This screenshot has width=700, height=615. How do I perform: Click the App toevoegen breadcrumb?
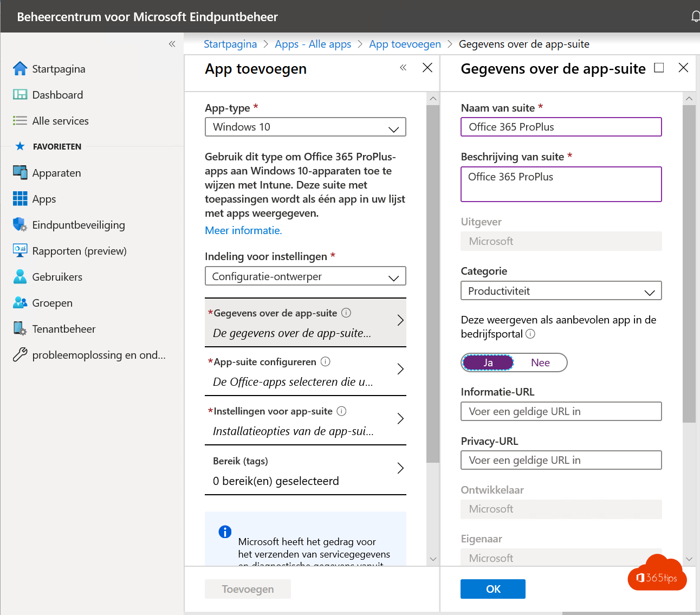(x=405, y=44)
